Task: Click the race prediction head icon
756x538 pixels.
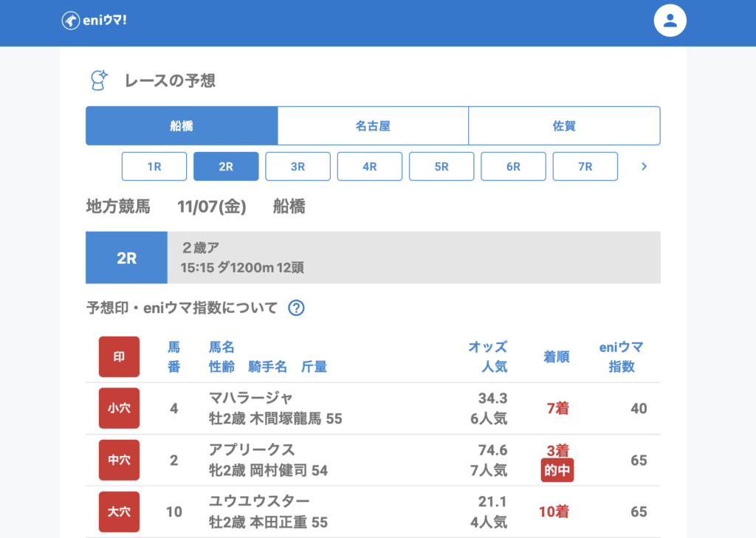Action: (x=98, y=80)
